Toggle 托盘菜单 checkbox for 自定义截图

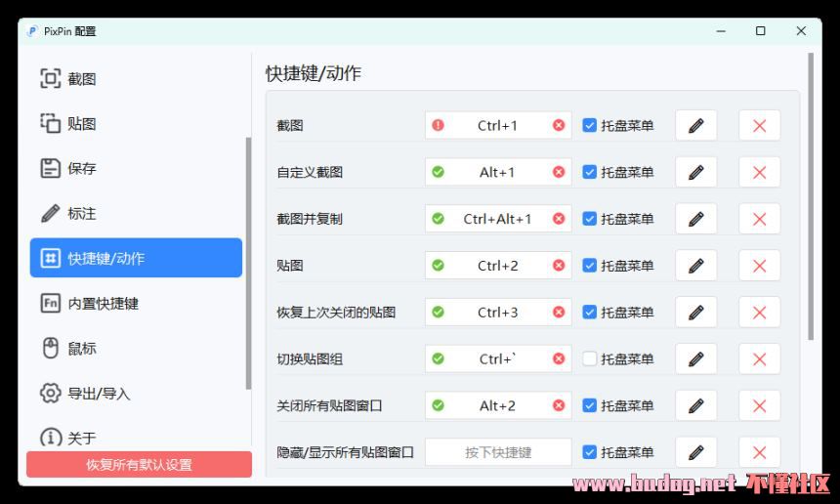(589, 172)
